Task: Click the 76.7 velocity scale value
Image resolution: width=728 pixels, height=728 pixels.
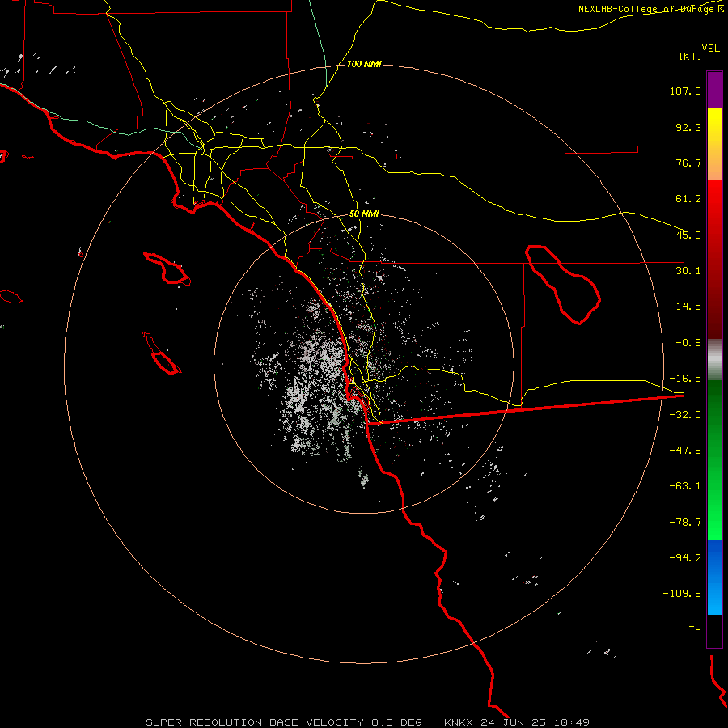Action: (688, 163)
